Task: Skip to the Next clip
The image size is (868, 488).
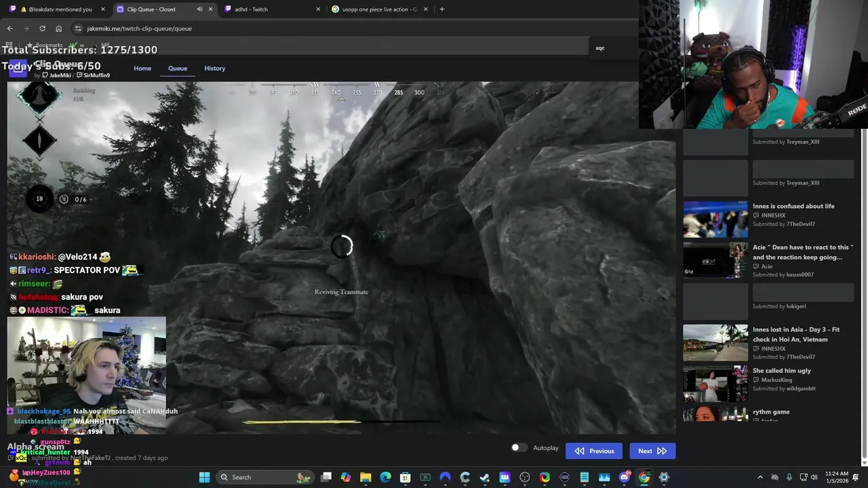Action: (x=652, y=451)
